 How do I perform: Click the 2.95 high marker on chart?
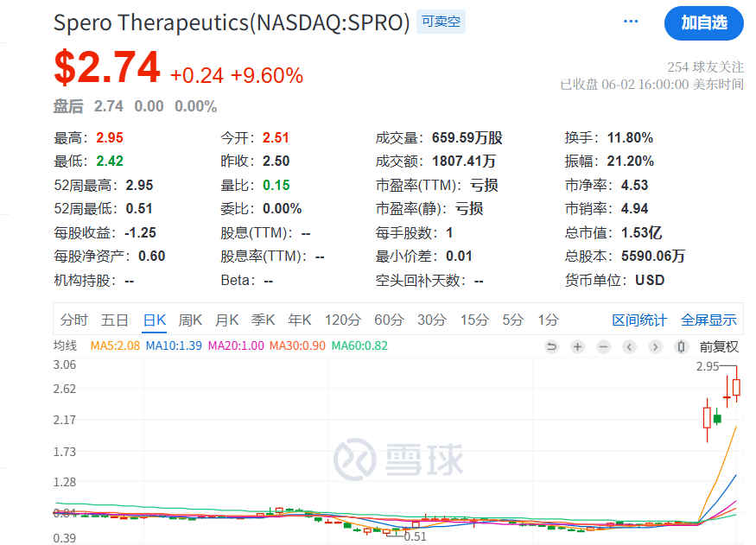point(708,367)
